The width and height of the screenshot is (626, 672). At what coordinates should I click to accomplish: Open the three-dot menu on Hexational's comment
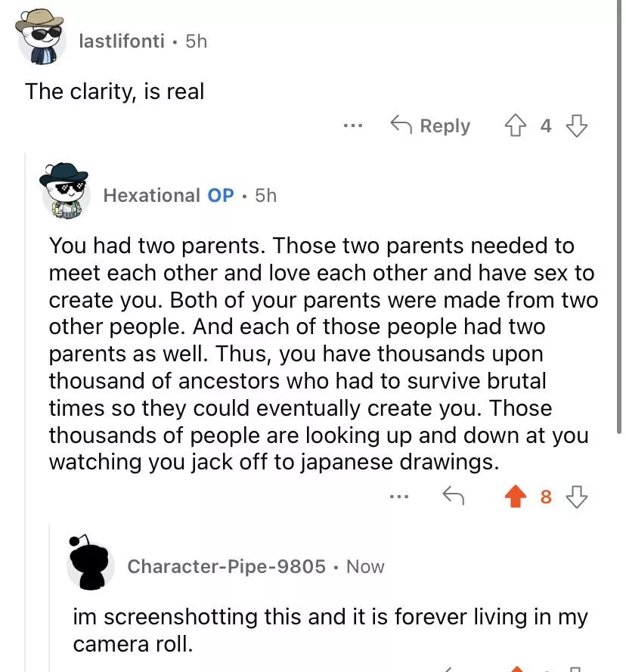tap(399, 497)
